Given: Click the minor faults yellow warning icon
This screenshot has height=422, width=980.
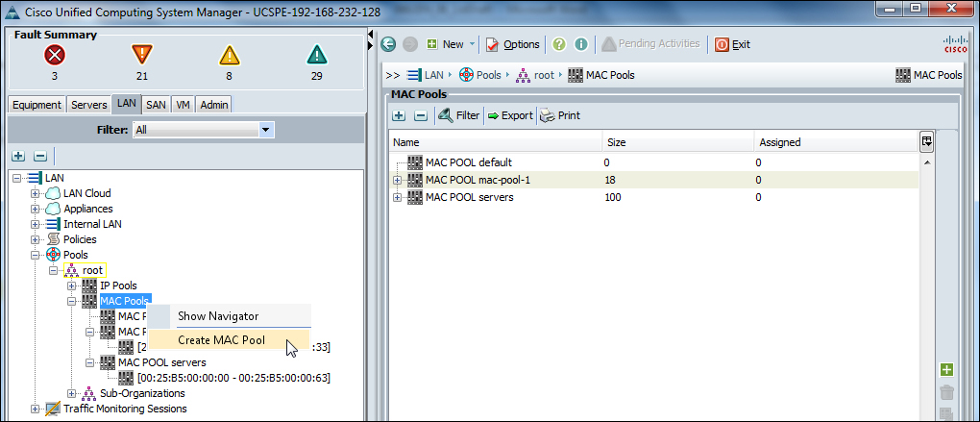Looking at the screenshot, I should [229, 57].
